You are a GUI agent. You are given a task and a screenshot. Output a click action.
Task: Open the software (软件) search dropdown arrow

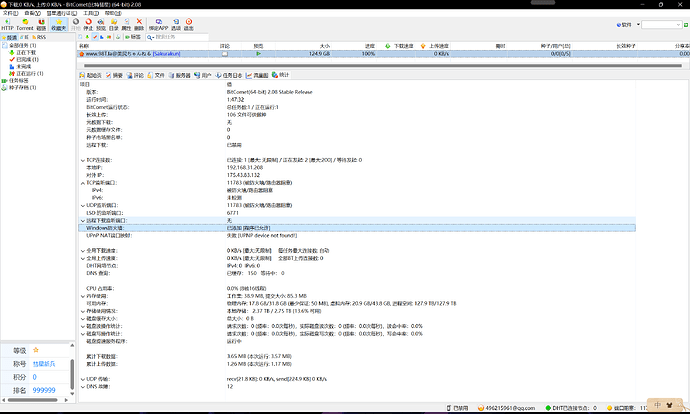[638, 25]
